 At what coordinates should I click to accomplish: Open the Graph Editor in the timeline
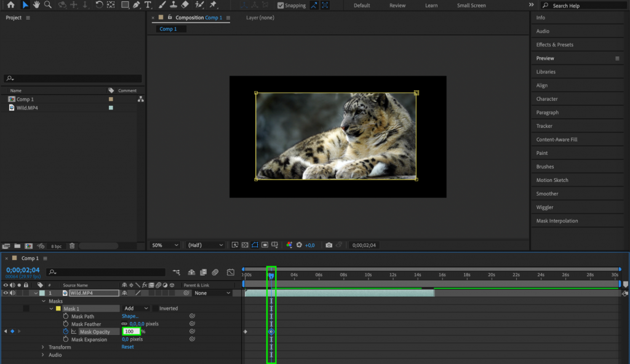[231, 272]
